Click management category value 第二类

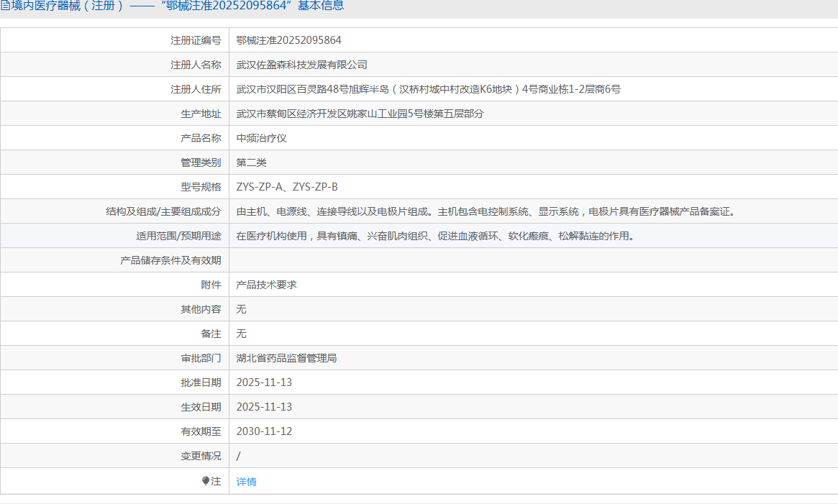click(252, 162)
